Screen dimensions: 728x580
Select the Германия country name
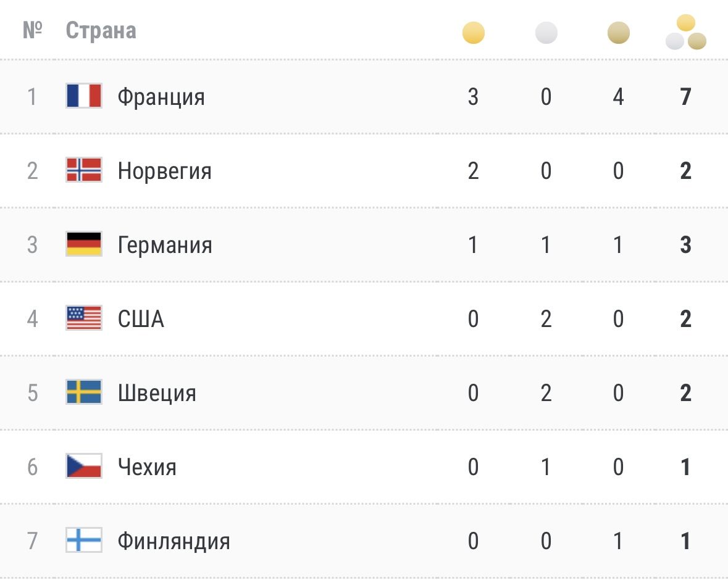pos(165,245)
